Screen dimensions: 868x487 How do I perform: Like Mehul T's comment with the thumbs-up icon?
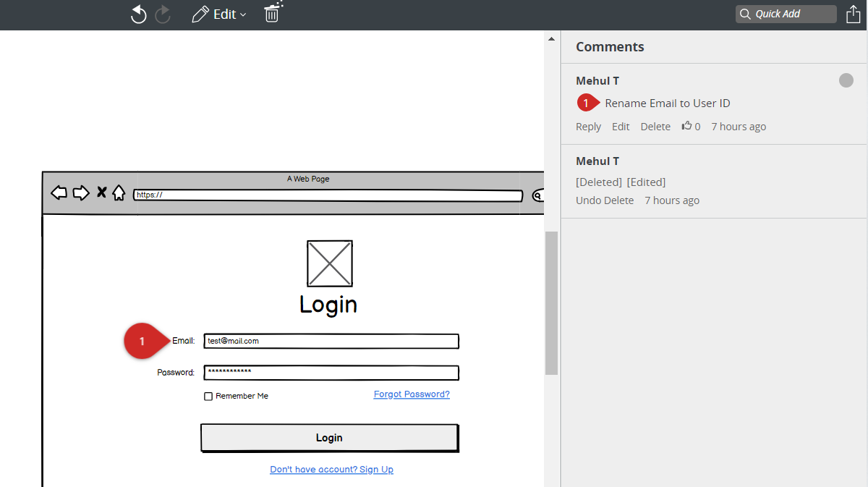pos(686,126)
